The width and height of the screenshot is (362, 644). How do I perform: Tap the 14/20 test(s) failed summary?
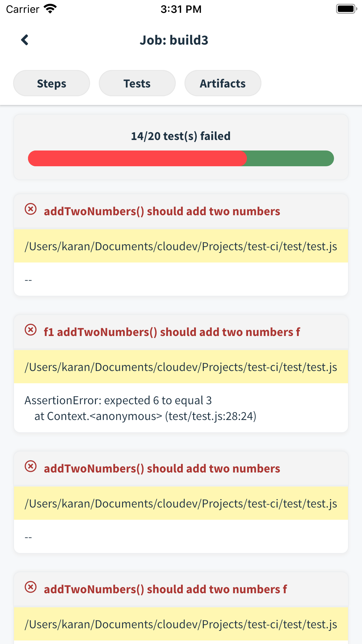[181, 136]
